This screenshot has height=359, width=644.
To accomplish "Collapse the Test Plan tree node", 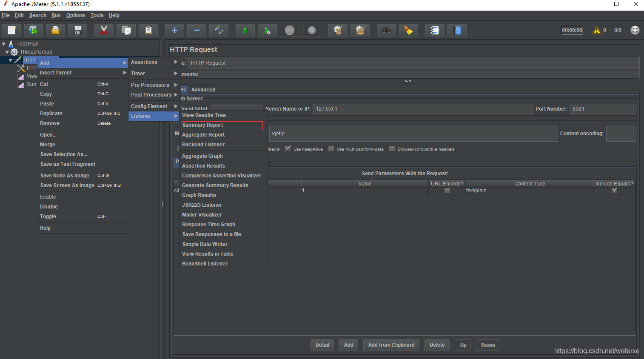I will point(4,44).
